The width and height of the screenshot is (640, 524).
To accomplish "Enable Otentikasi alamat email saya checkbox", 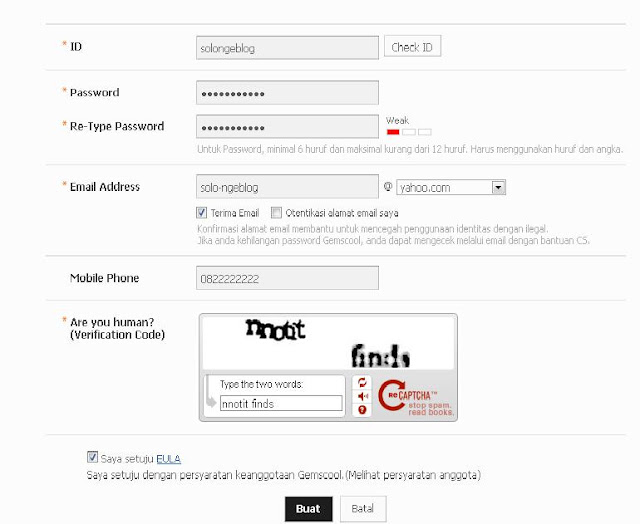I will click(x=277, y=213).
